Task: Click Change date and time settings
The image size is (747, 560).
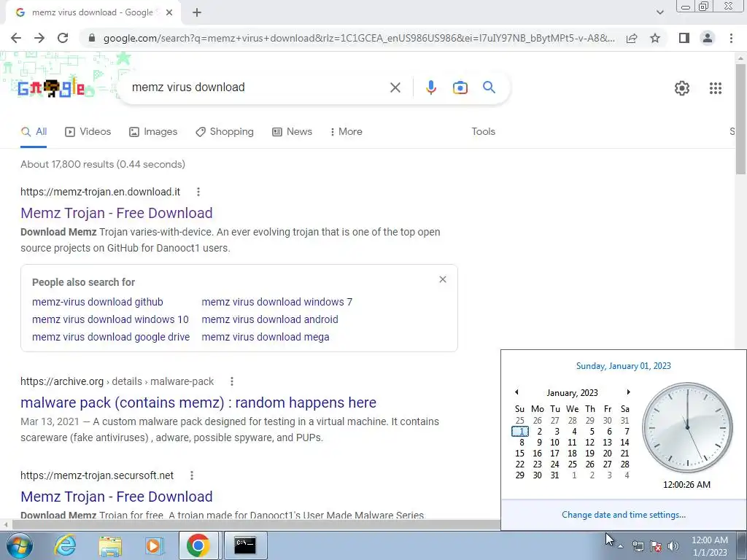Action: pyautogui.click(x=624, y=515)
